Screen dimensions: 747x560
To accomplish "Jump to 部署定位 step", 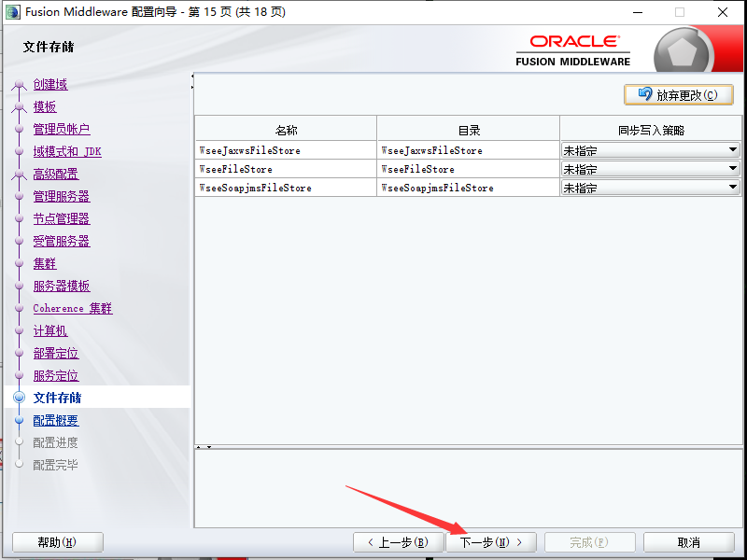I will click(56, 353).
